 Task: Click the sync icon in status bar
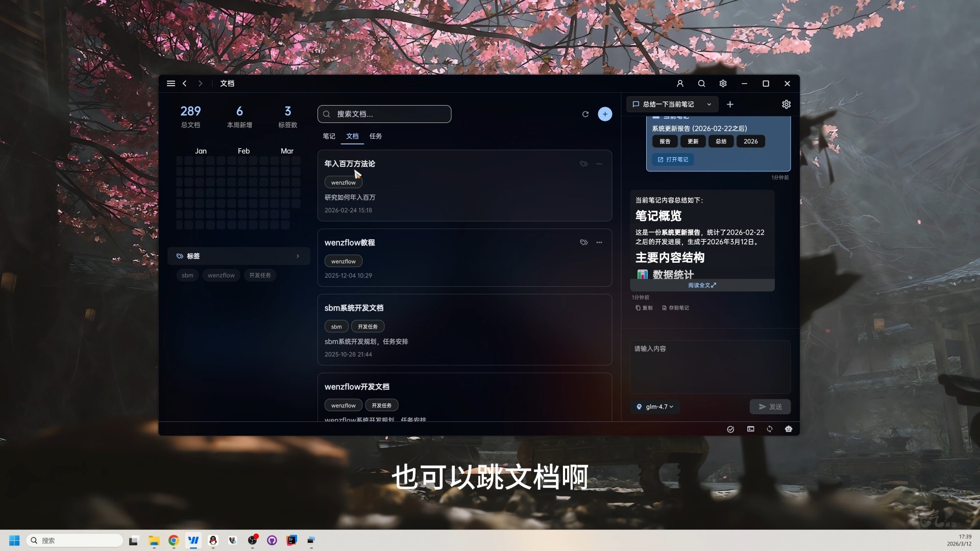coord(770,429)
